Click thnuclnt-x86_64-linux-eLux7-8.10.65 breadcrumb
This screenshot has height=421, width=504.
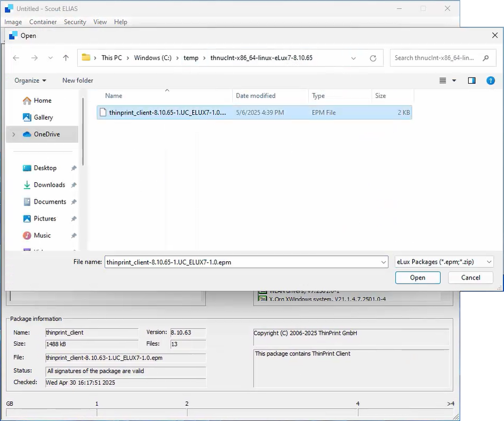(x=261, y=58)
